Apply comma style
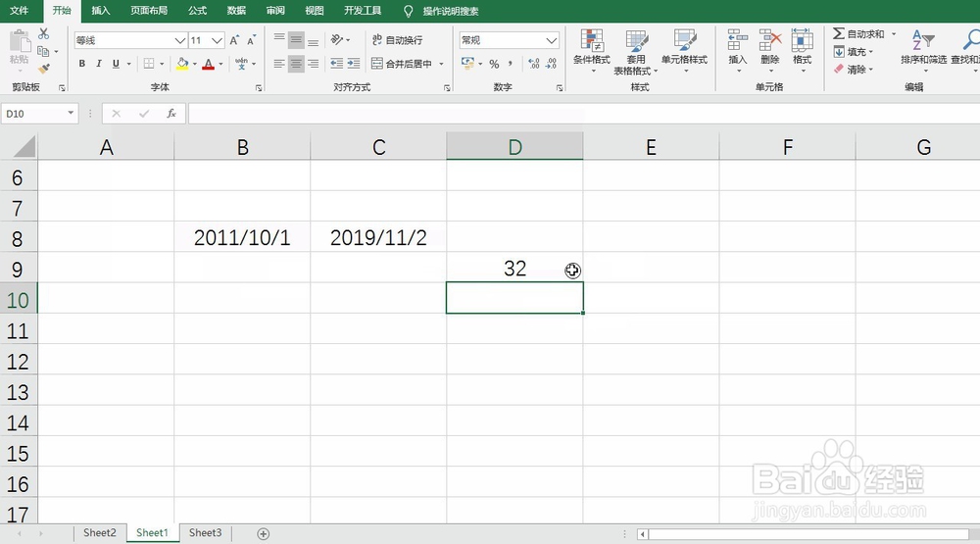Screen dimensions: 980x544 coord(511,63)
